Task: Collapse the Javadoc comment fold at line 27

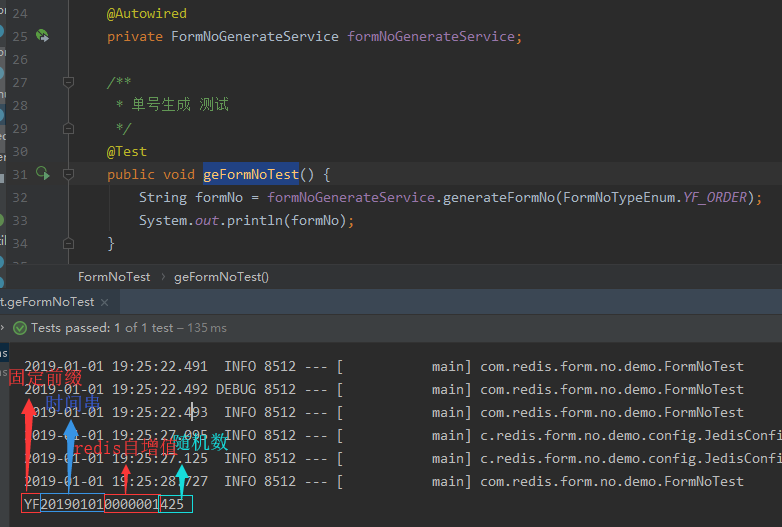Action: [x=68, y=82]
